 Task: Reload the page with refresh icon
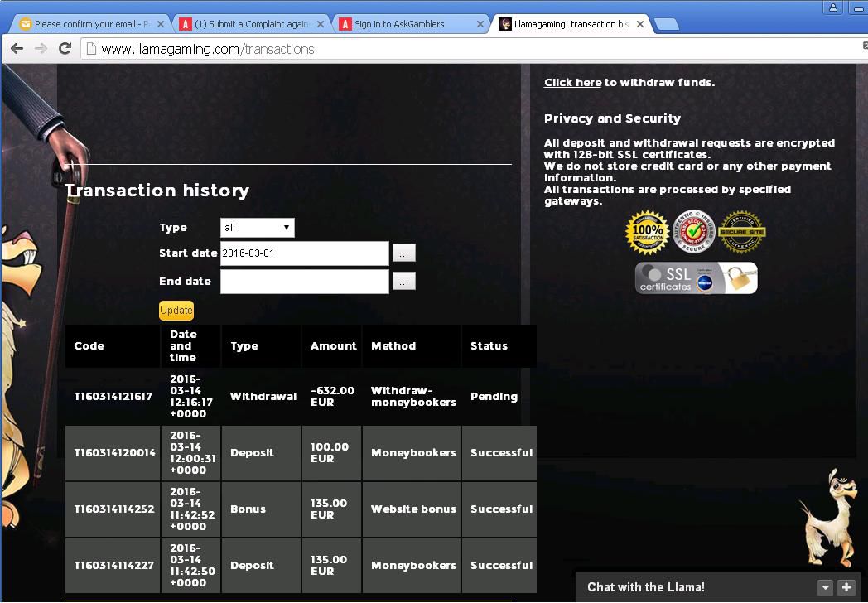[x=65, y=49]
